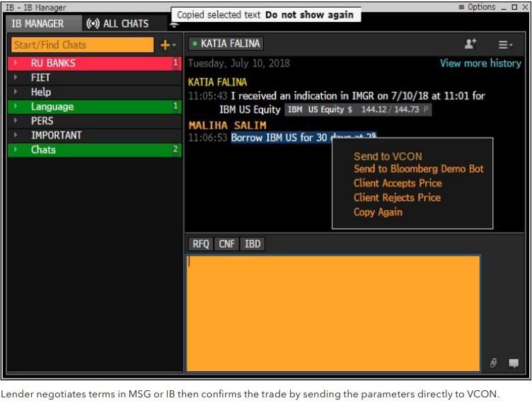Click the small pin icon under the notification
The height and width of the screenshot is (403, 532).
(174, 25)
